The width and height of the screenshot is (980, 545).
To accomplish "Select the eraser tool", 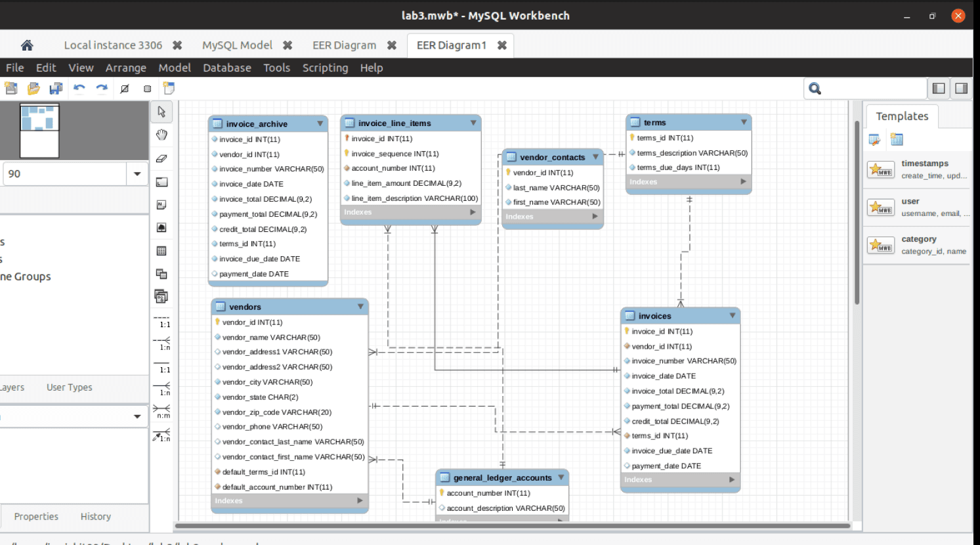I will 161,158.
